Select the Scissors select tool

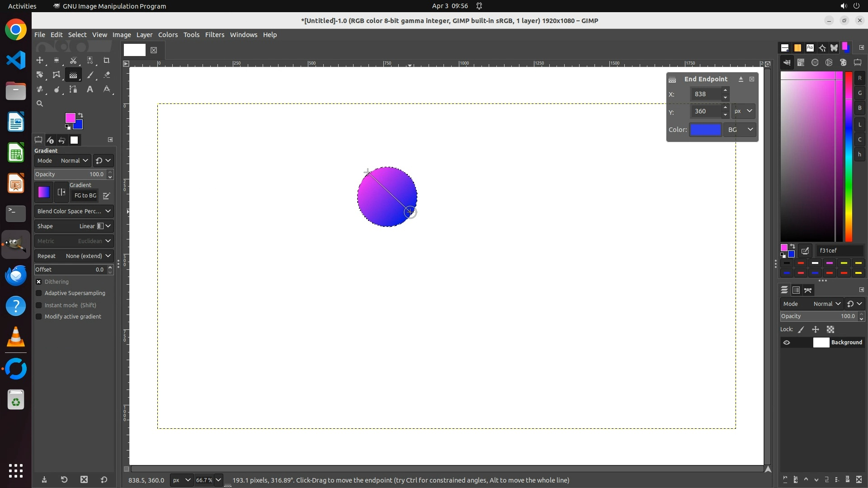[x=73, y=60]
